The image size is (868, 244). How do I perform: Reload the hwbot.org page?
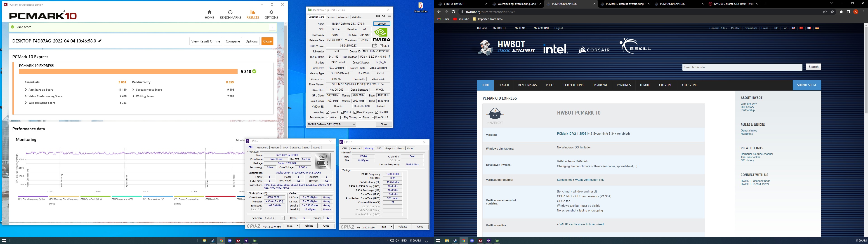coord(453,12)
